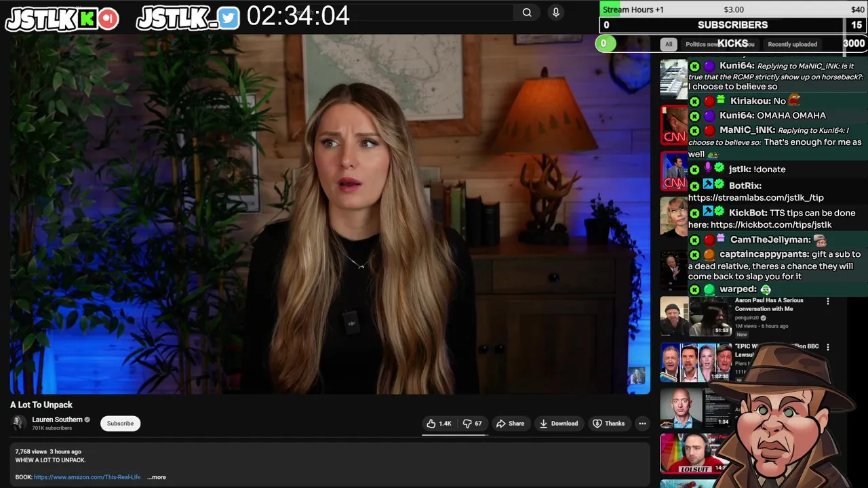Image resolution: width=868 pixels, height=488 pixels.
Task: Click the green delete icon beside Kiriakou's message
Action: coord(694,101)
